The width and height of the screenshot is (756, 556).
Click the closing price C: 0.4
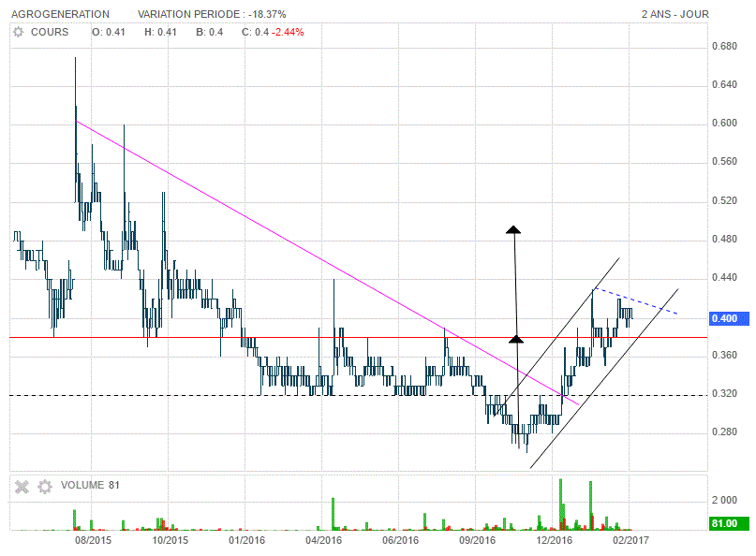(x=255, y=32)
